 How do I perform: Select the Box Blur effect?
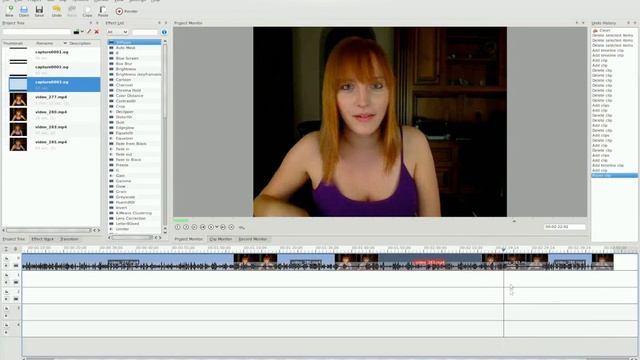pos(124,64)
